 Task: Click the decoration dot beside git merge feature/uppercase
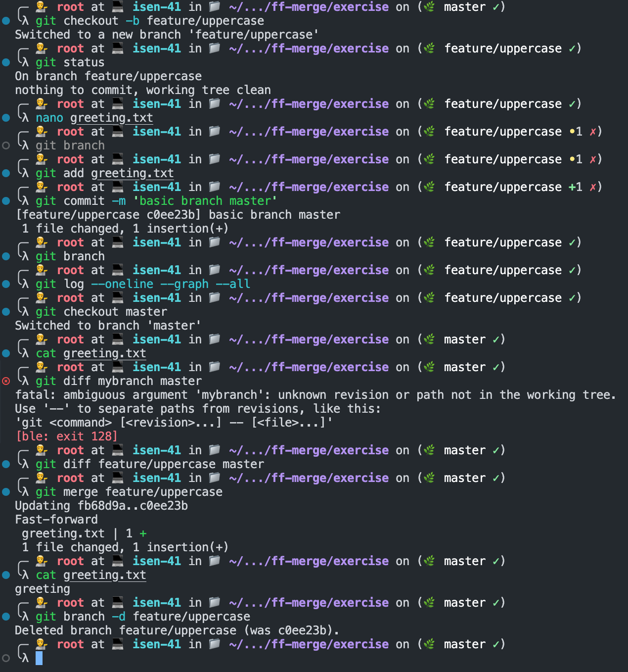click(6, 492)
